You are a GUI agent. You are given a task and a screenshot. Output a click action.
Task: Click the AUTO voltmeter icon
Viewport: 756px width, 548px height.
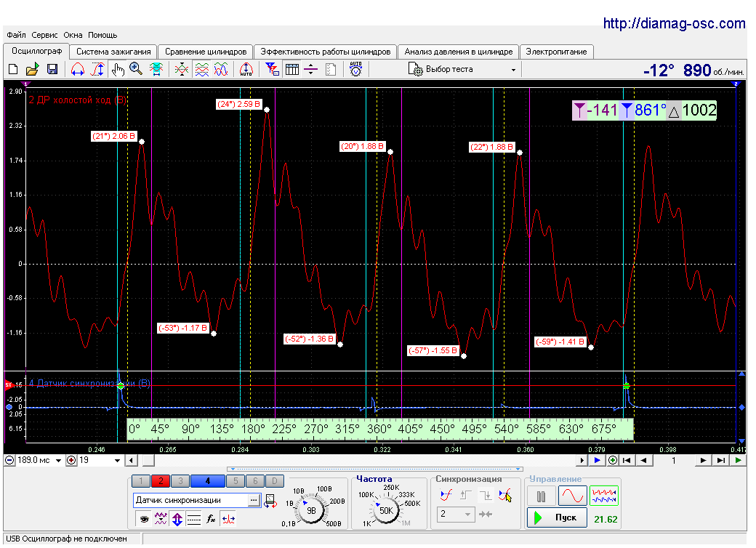coord(355,69)
